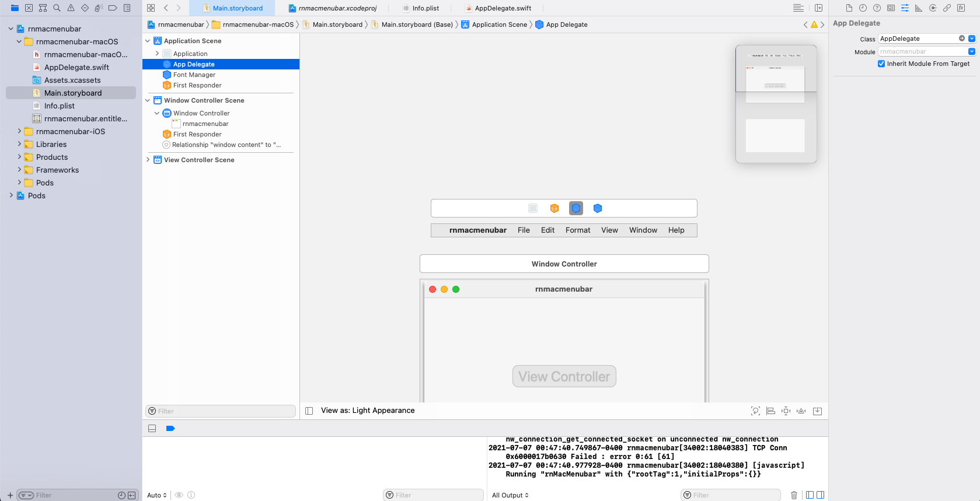The image size is (980, 501).
Task: Open the Auto variables scope popup
Action: [x=157, y=495]
